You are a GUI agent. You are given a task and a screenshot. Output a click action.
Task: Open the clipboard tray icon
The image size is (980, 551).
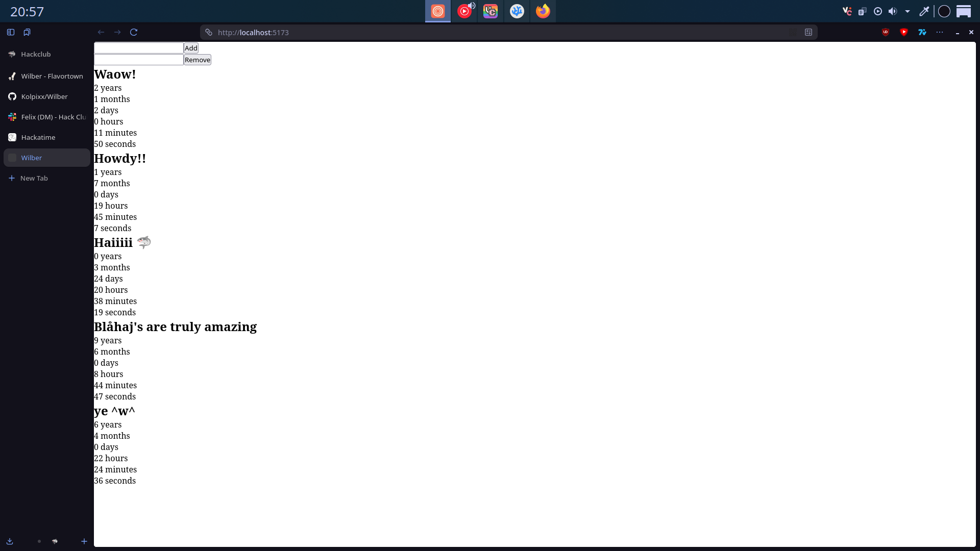pos(863,11)
